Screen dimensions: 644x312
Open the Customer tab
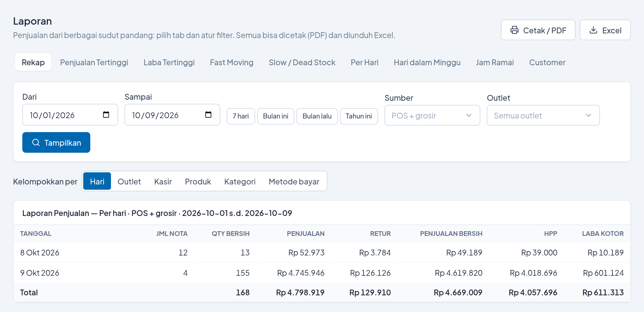[x=547, y=62]
